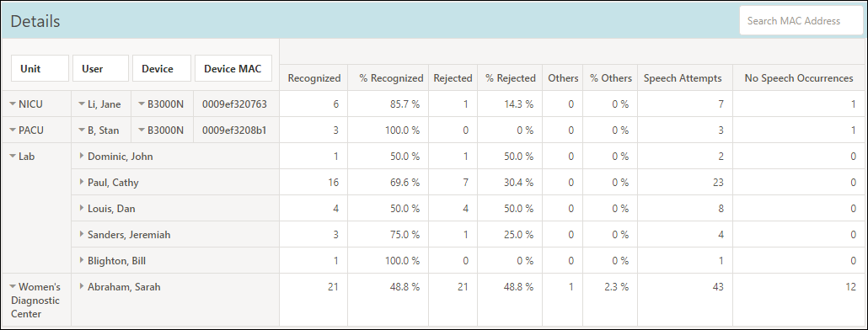The height and width of the screenshot is (330, 868).
Task: Expand user Louis, Dan
Action: (x=82, y=209)
